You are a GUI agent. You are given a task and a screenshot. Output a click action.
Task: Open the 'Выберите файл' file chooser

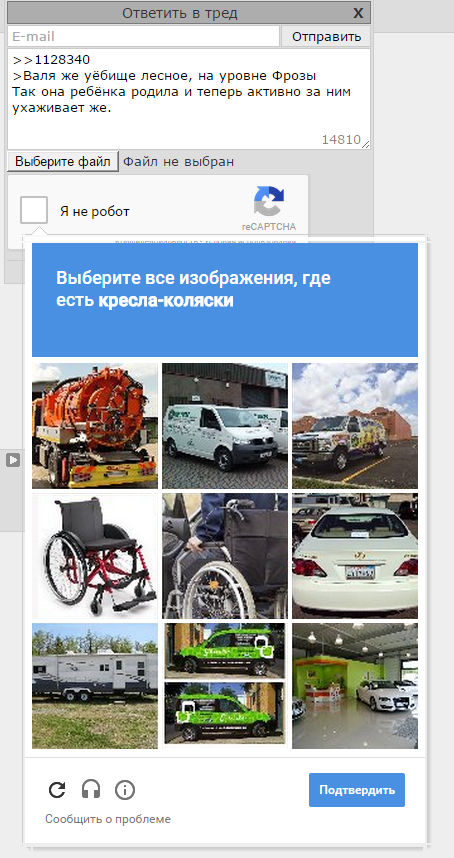63,161
